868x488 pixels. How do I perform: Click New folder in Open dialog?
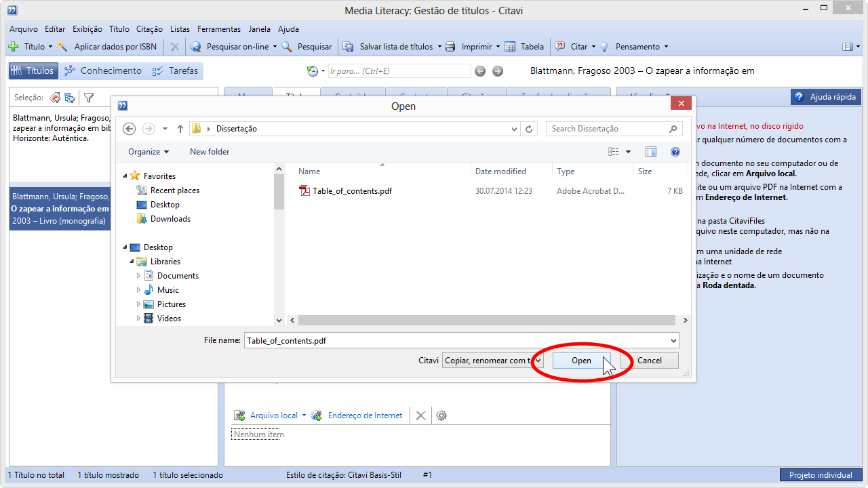(210, 152)
